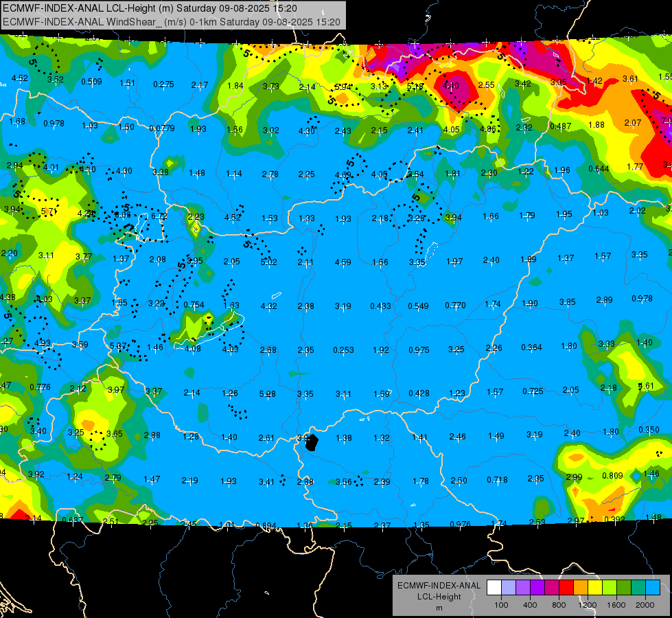
Task: Click the wind shear value 0.725
Action: 533,391
